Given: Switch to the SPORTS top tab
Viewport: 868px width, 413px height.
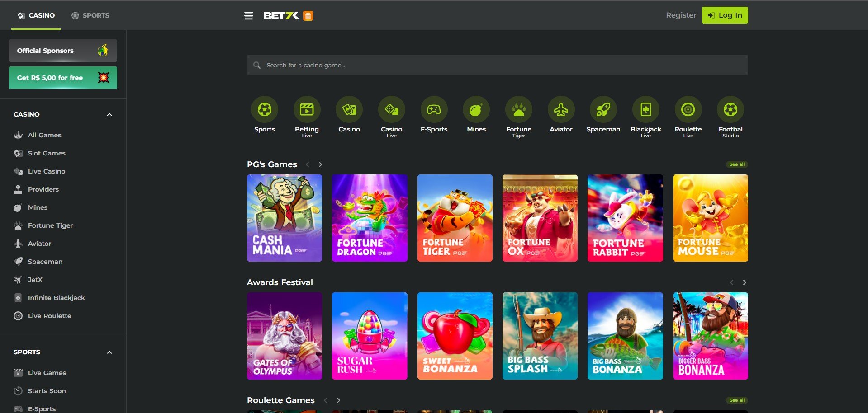Looking at the screenshot, I should coord(90,15).
